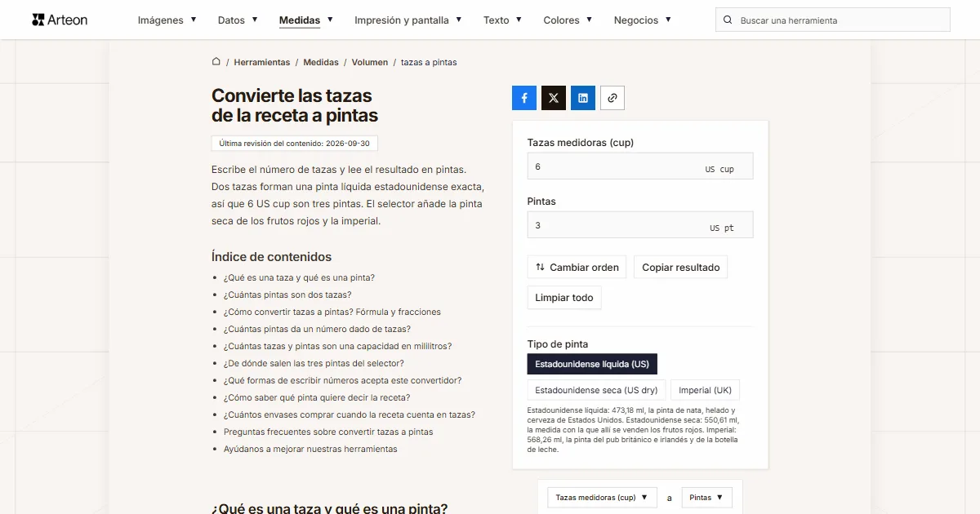Focus the Pintas input field
This screenshot has width=980, height=514.
tap(640, 225)
